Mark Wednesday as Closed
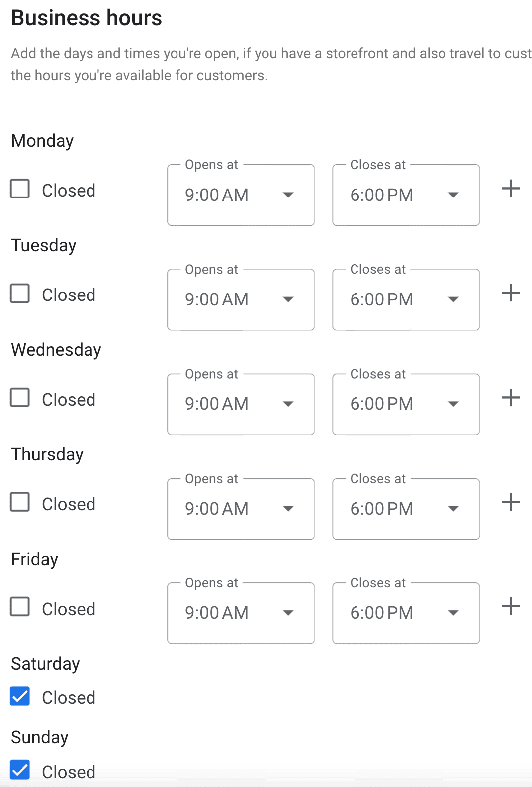The width and height of the screenshot is (532, 787). pos(20,397)
